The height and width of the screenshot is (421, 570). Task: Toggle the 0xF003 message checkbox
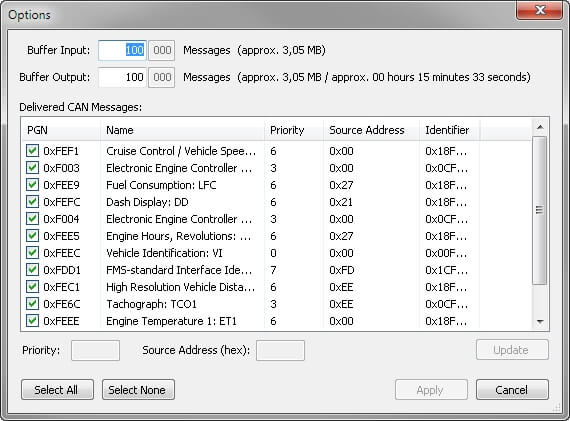coord(32,168)
